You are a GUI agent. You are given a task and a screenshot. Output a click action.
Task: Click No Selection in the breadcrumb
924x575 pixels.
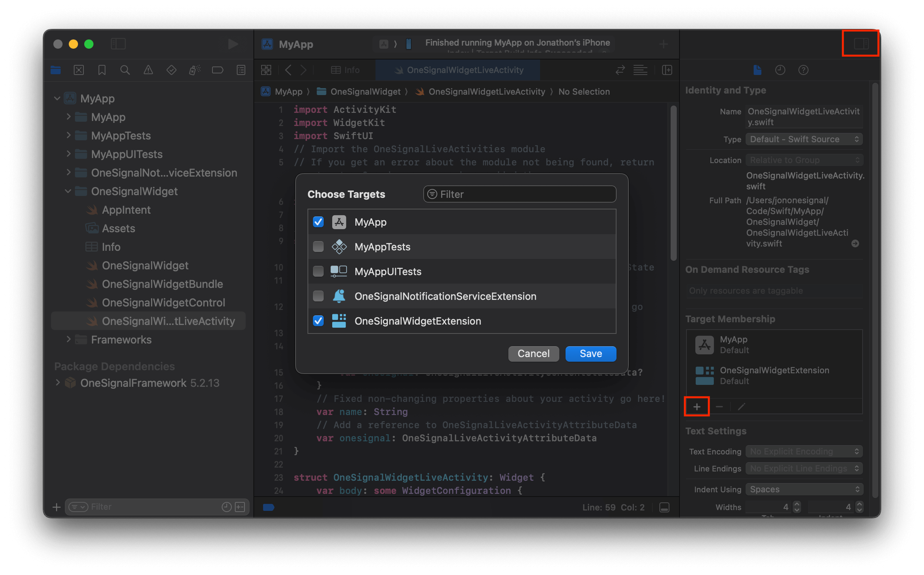pyautogui.click(x=584, y=92)
